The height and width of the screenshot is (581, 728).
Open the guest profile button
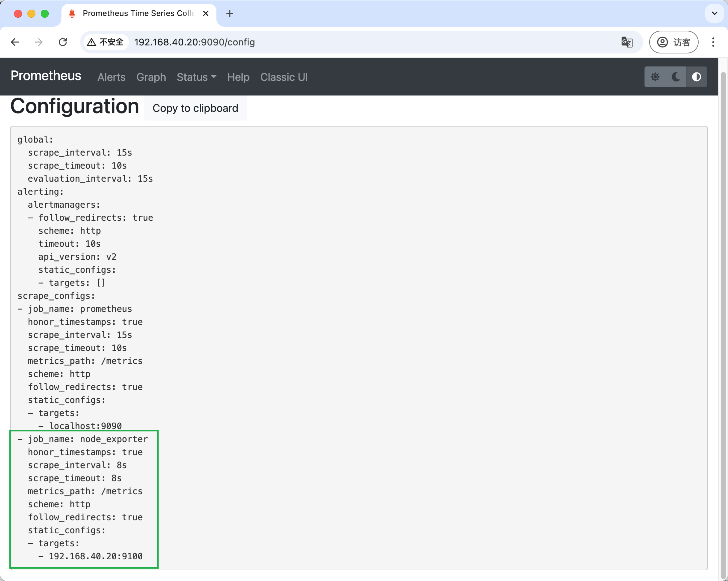pos(673,42)
